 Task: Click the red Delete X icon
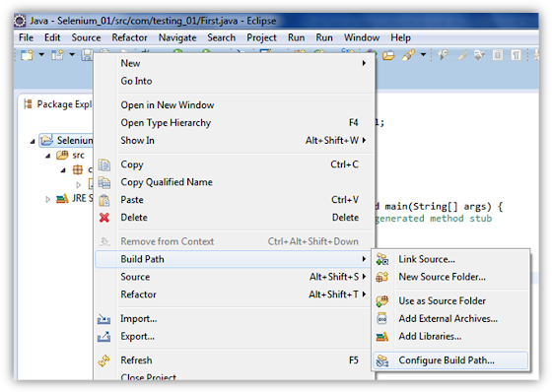[104, 218]
